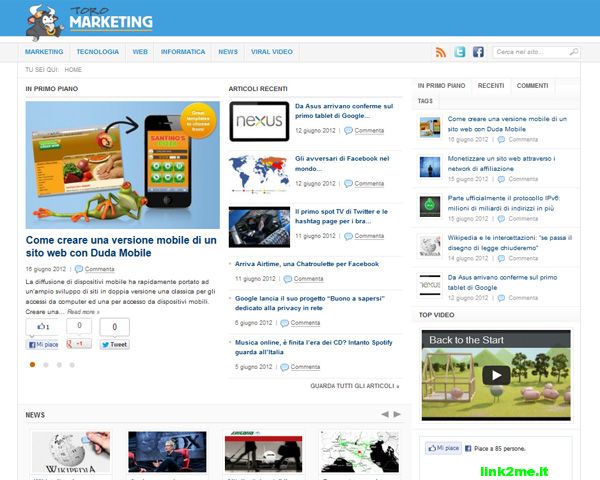The height and width of the screenshot is (480, 600).
Task: Select the third slider dot
Action: pyautogui.click(x=59, y=365)
